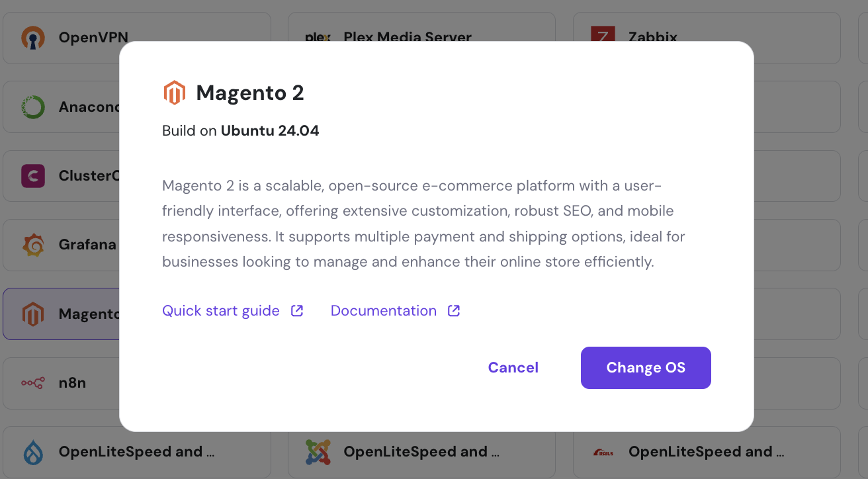868x479 pixels.
Task: Cancel the OS change
Action: [x=513, y=367]
